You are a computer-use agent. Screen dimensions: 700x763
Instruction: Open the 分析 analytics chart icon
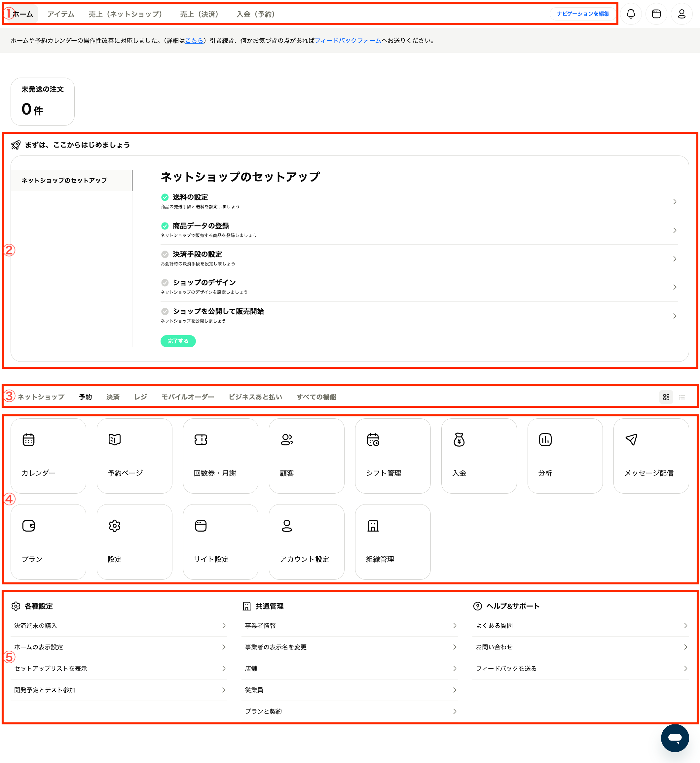(x=545, y=440)
